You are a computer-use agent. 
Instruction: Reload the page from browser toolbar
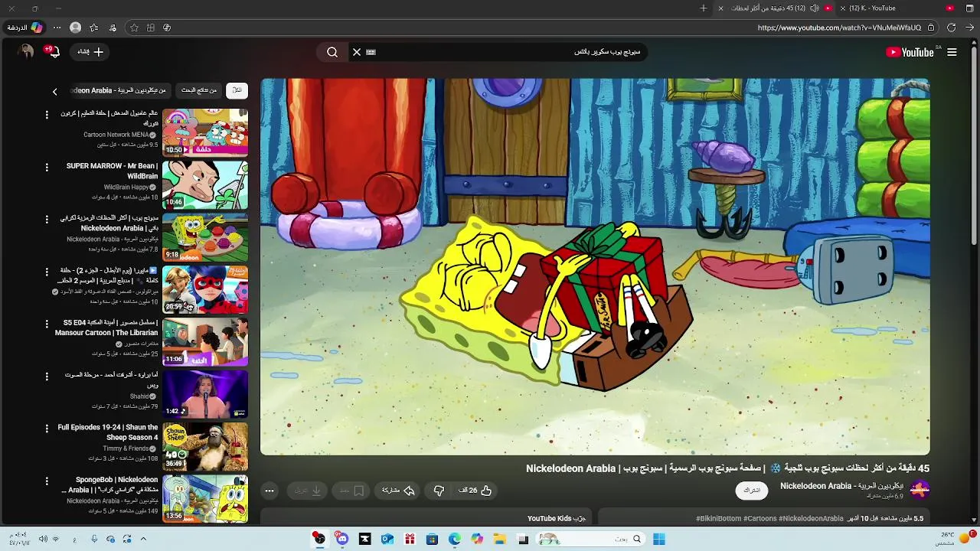951,28
